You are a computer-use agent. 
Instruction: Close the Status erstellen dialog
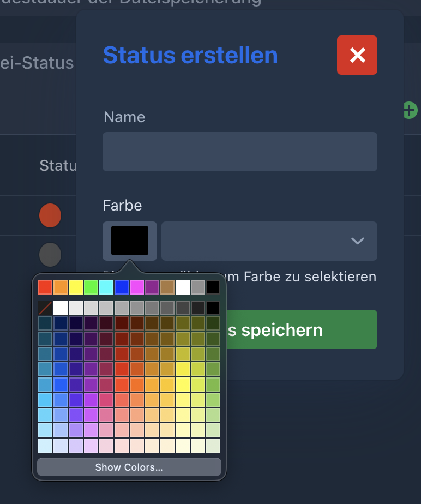(357, 55)
